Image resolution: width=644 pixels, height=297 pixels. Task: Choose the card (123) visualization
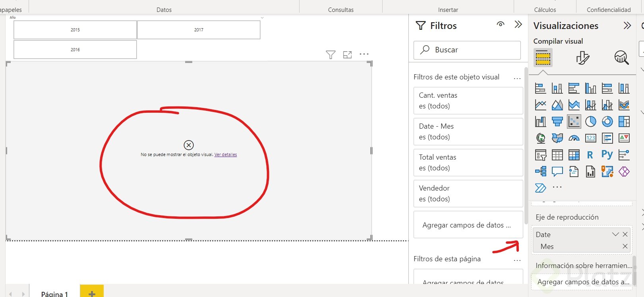[590, 138]
